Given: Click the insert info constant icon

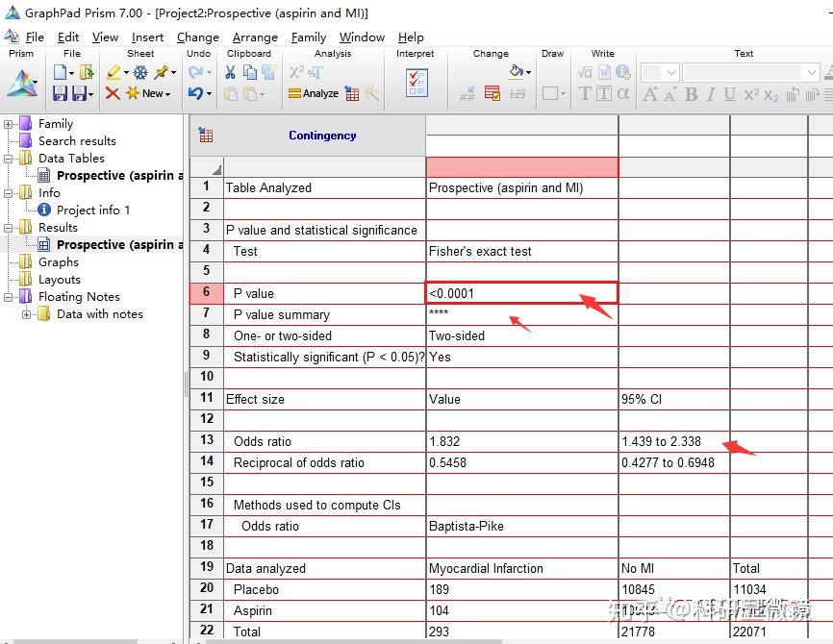Looking at the screenshot, I should coord(623,72).
